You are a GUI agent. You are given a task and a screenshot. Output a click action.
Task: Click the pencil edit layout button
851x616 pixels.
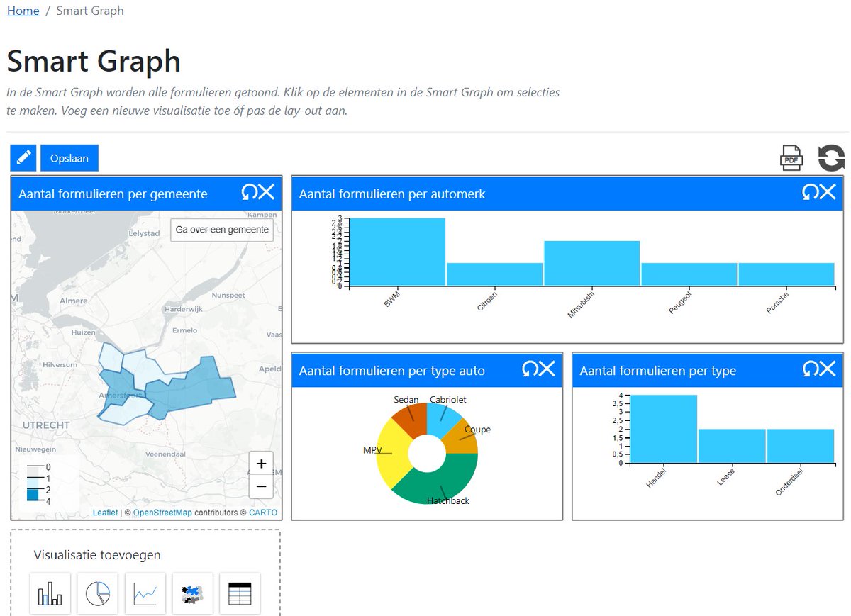tap(23, 158)
